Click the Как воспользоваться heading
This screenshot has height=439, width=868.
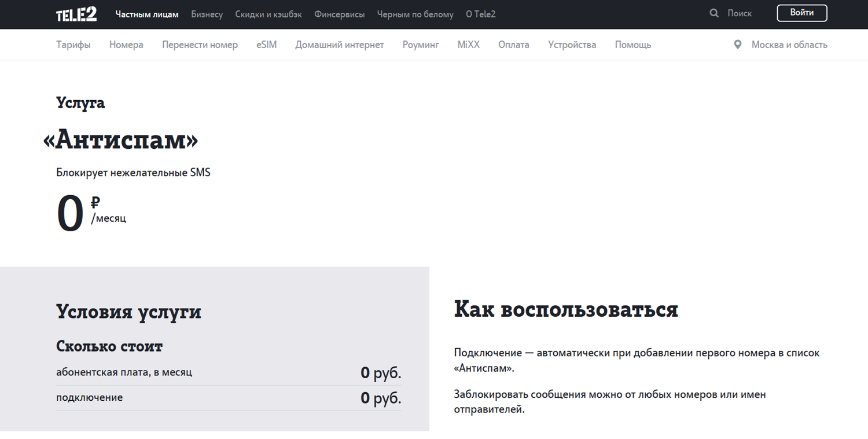pos(566,309)
